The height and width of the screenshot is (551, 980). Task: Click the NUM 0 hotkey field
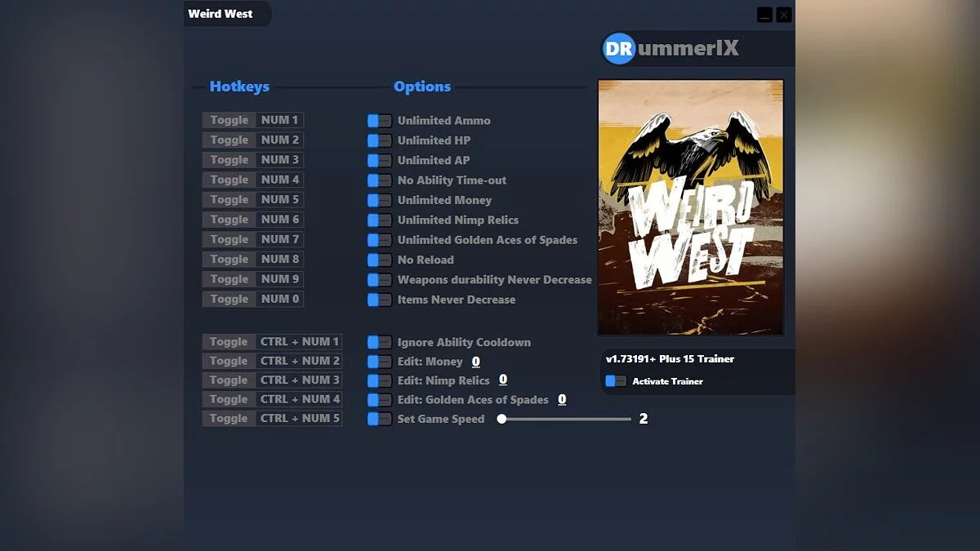[279, 299]
